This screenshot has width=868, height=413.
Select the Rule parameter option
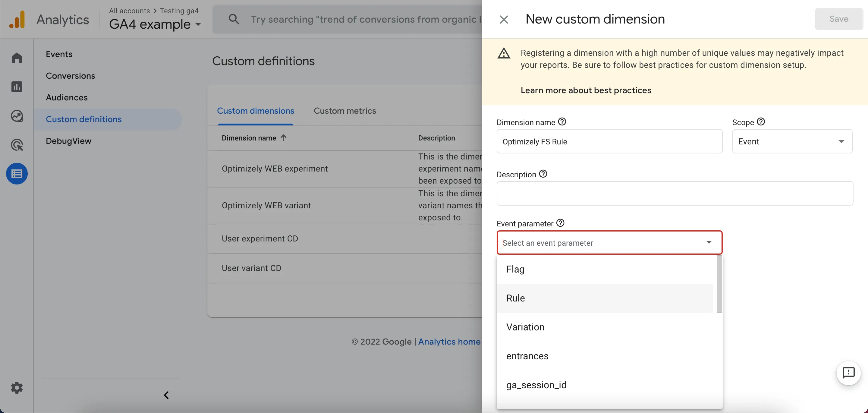click(605, 298)
